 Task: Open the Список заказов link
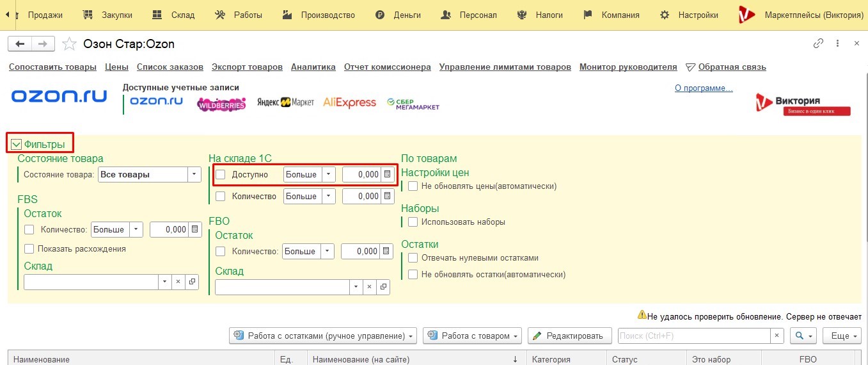170,67
